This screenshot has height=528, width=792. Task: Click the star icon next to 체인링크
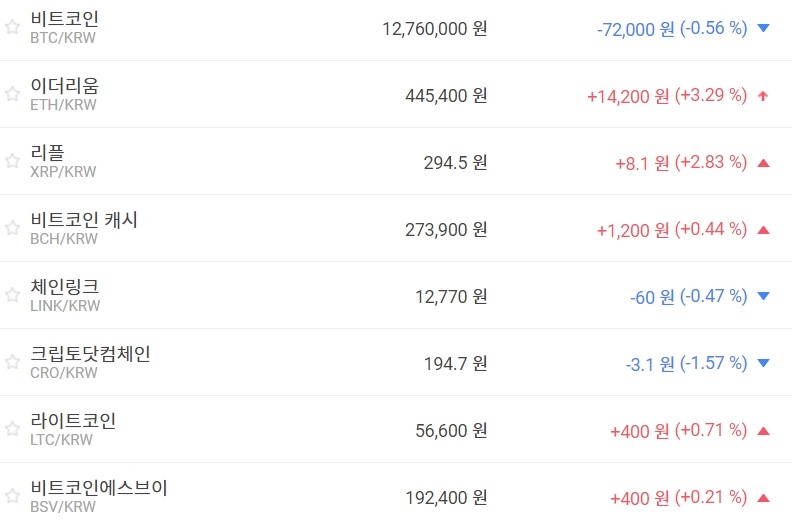[12, 295]
